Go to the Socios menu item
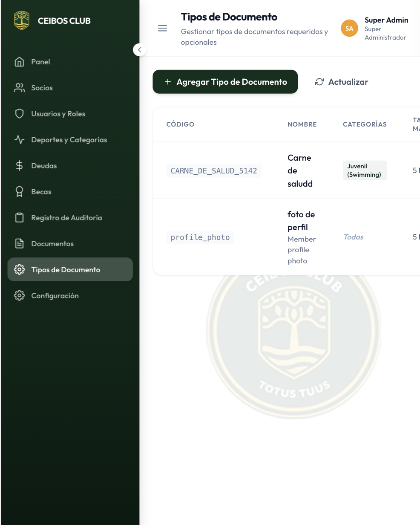 42,88
